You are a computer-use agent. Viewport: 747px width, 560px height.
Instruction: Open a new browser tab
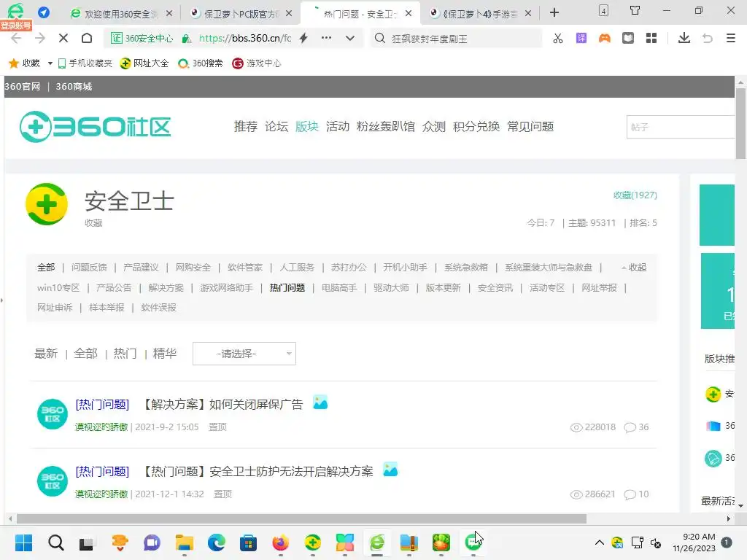554,13
